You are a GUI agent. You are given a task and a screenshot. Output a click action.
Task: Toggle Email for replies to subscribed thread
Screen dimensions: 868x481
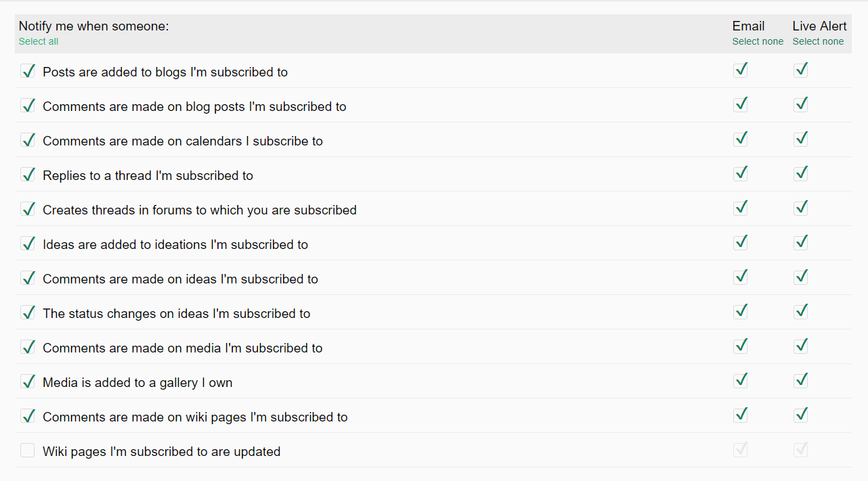[x=741, y=173]
